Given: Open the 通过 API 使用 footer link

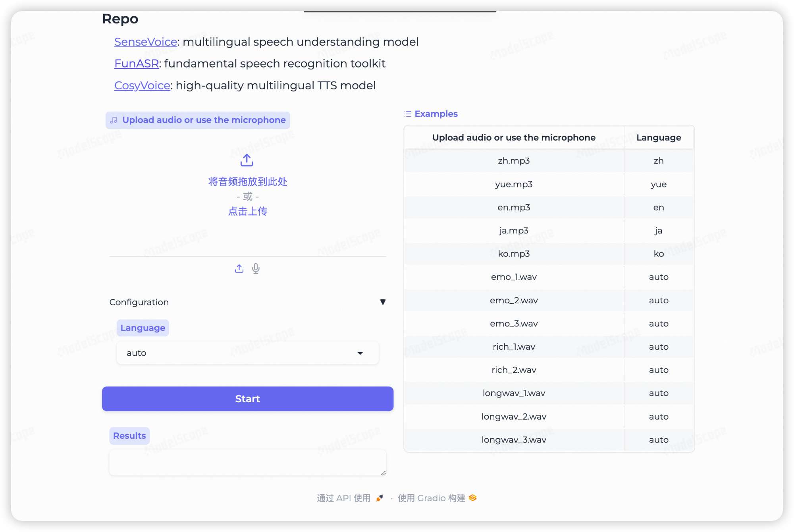Looking at the screenshot, I should (343, 498).
